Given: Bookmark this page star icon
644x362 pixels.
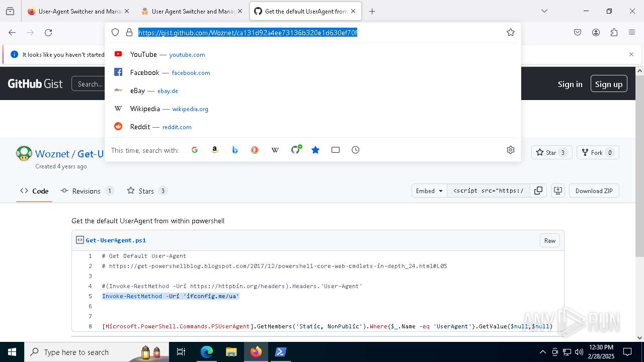Looking at the screenshot, I should (x=511, y=32).
